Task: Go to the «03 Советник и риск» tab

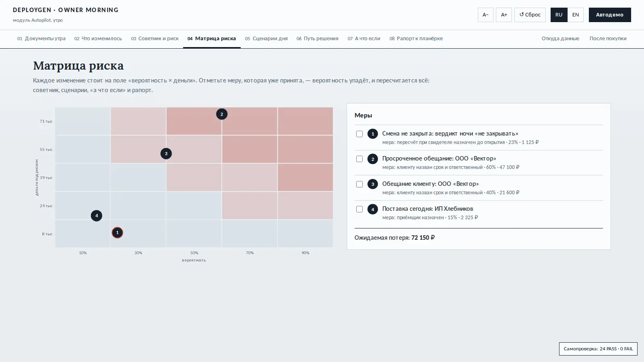Action: tap(155, 39)
